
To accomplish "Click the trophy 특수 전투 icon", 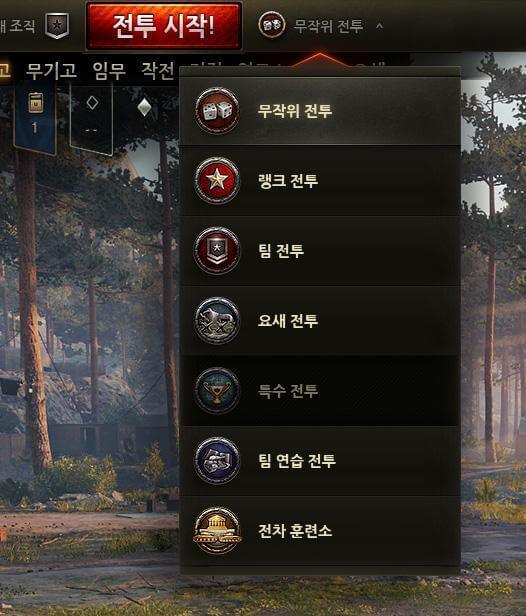I will click(x=217, y=390).
